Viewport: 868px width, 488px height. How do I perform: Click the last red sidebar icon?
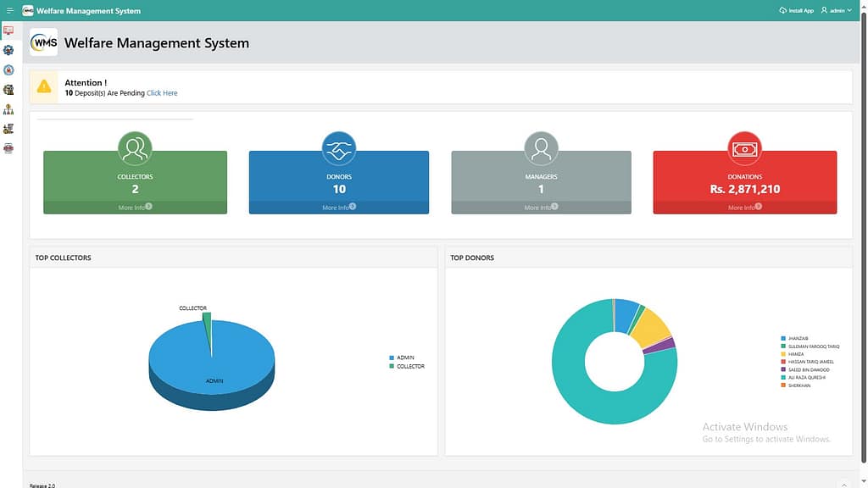pyautogui.click(x=8, y=148)
